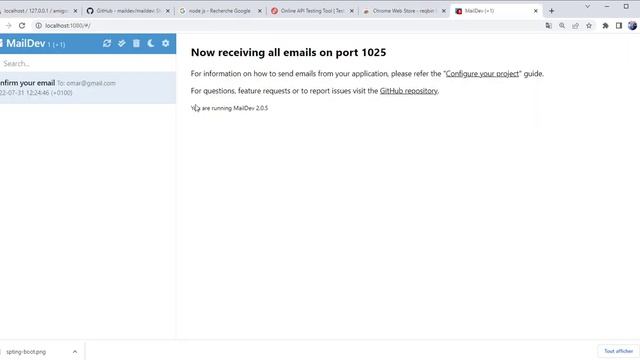Open the zoom magnifier icon in address bar
640x360 pixels.
coord(562,26)
